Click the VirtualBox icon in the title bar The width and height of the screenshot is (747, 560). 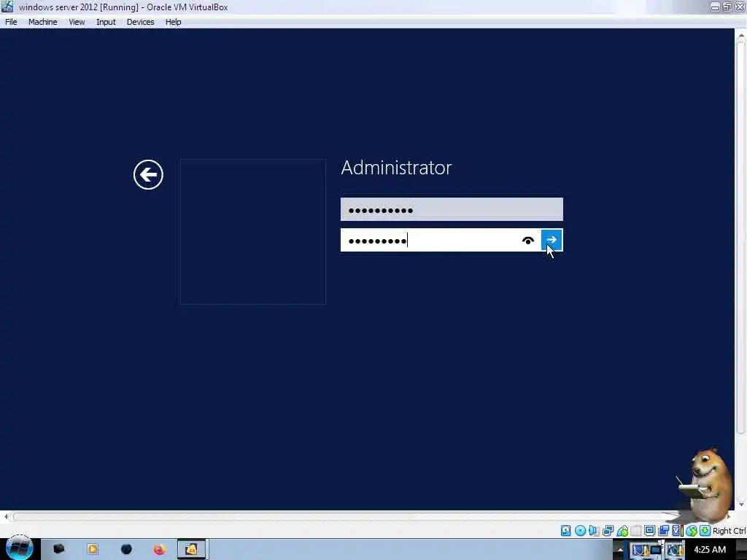point(7,7)
